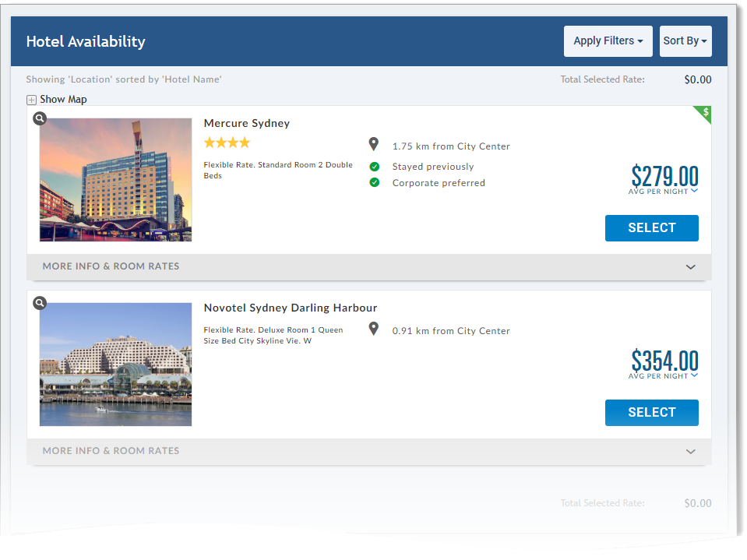747x560 pixels.
Task: Open the Sort By dropdown
Action: (x=685, y=41)
